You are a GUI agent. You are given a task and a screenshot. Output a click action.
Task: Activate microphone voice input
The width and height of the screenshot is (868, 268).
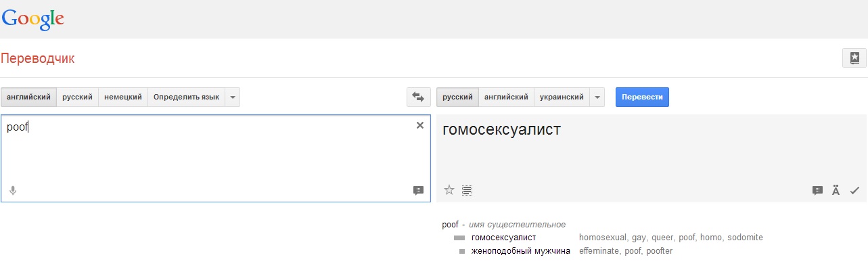[x=12, y=191]
